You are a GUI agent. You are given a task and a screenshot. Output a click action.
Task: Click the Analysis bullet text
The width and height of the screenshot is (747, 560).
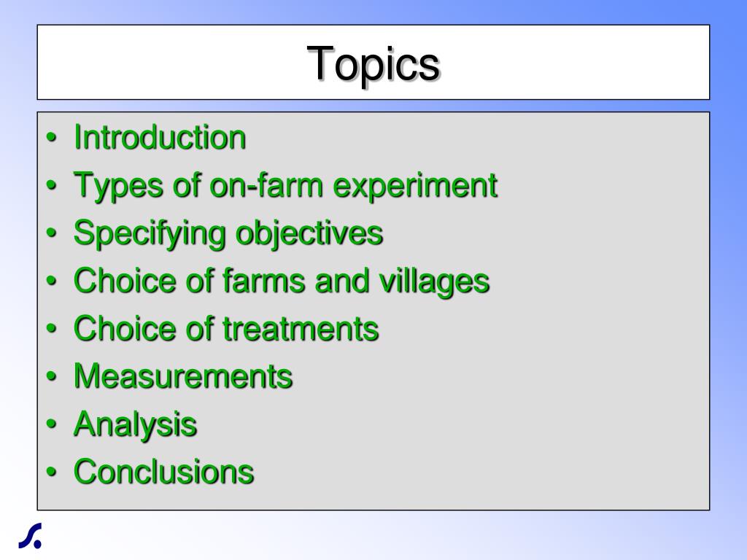135,425
